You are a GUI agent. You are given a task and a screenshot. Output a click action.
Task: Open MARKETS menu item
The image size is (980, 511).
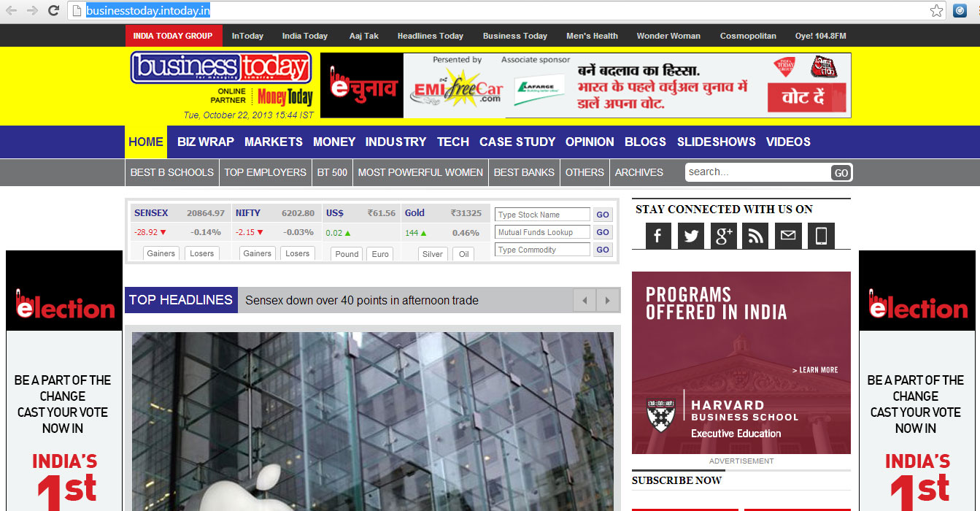click(274, 142)
